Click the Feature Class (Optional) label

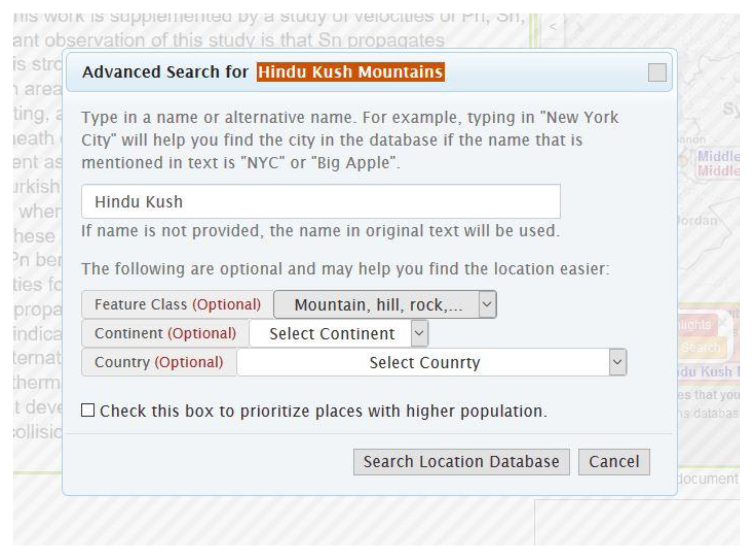178,304
